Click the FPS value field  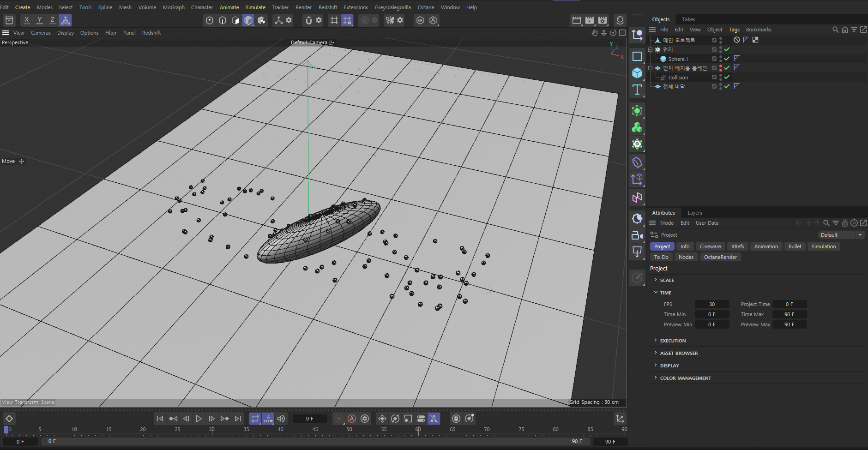[712, 304]
